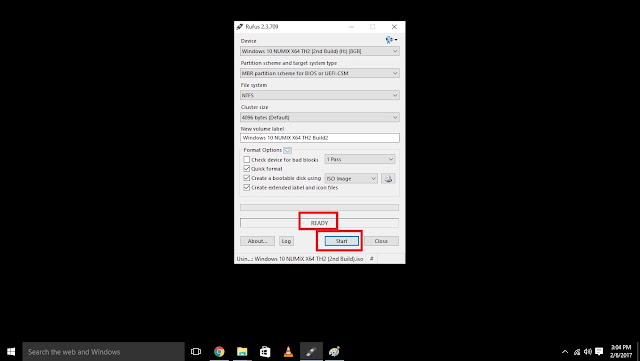Image resolution: width=640 pixels, height=361 pixels.
Task: Click the READY status bar
Action: coord(319,223)
